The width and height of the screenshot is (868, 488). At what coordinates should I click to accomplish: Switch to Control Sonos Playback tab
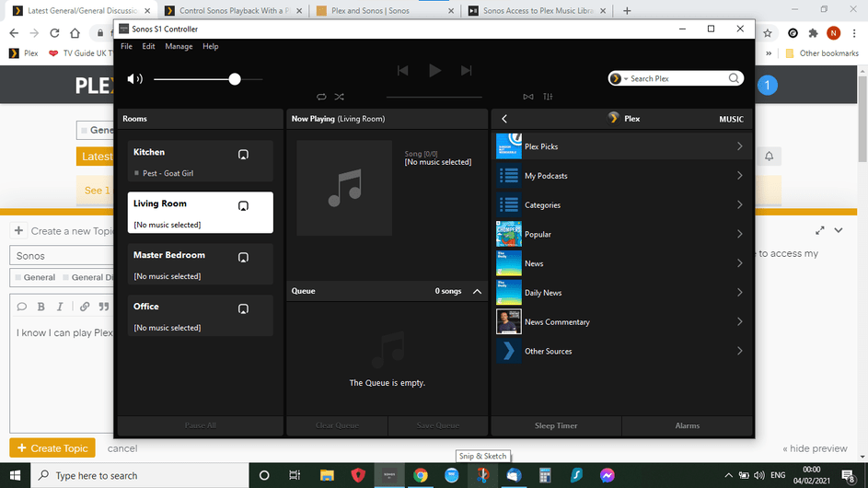pos(233,10)
